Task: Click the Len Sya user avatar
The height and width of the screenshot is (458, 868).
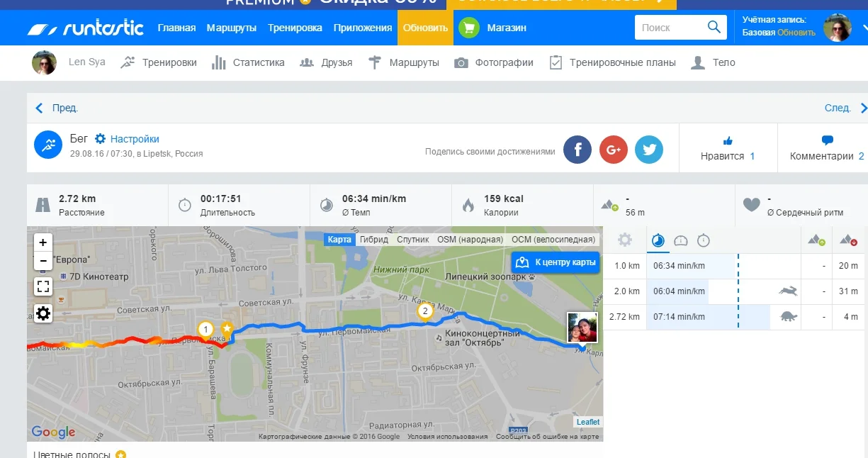Action: [45, 62]
